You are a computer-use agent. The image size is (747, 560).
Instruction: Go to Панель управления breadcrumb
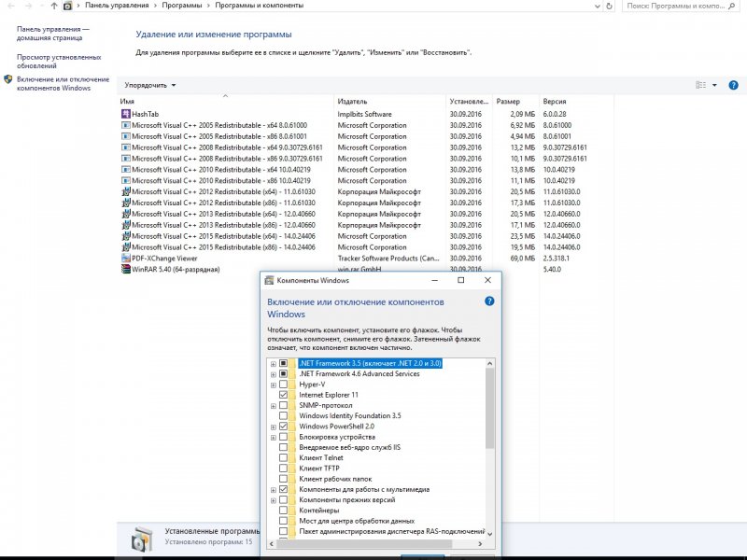pos(117,6)
